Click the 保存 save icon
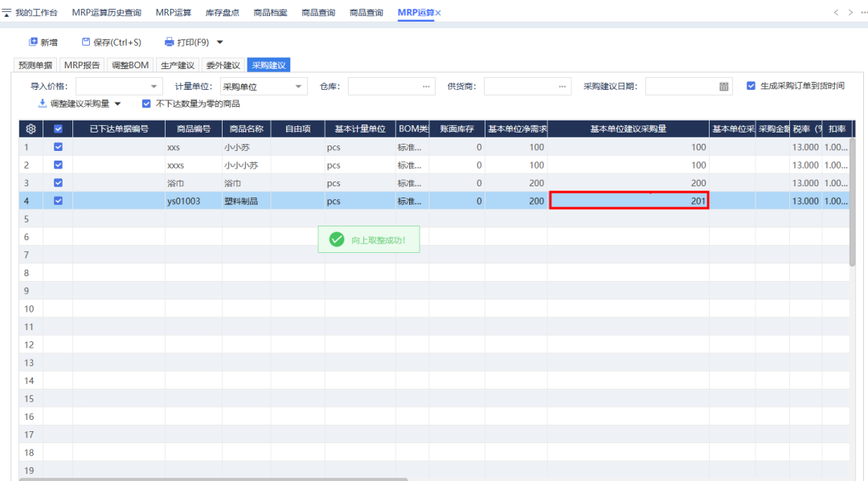Image resolution: width=868 pixels, height=481 pixels. (86, 42)
